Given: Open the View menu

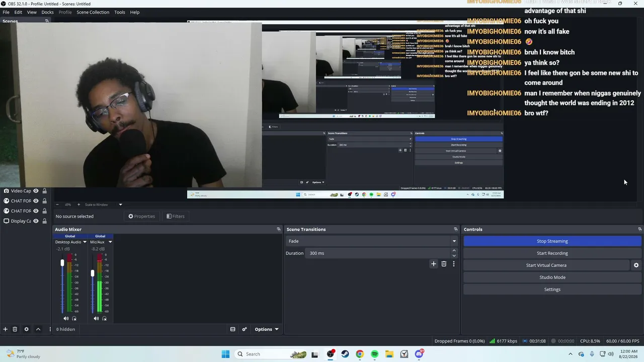Looking at the screenshot, I should (32, 12).
